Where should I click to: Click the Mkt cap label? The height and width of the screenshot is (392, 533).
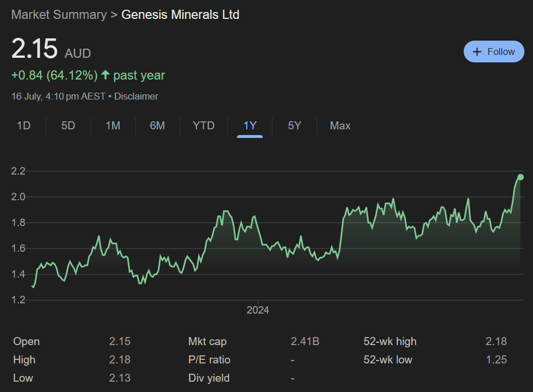pos(207,342)
